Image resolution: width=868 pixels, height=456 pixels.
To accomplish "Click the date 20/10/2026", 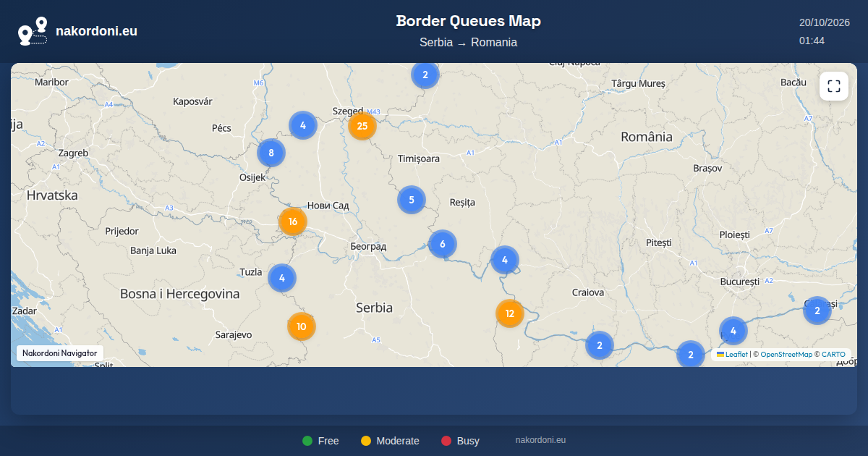I will tap(825, 22).
